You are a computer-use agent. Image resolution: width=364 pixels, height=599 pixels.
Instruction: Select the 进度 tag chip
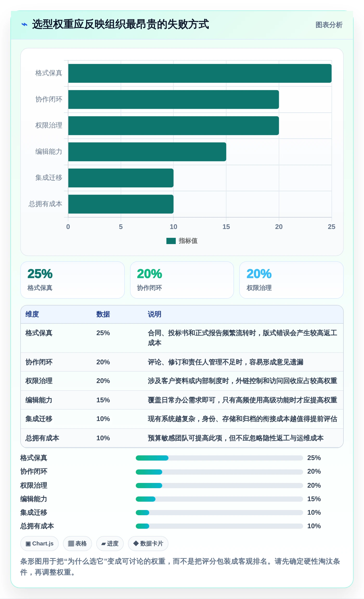pos(110,544)
